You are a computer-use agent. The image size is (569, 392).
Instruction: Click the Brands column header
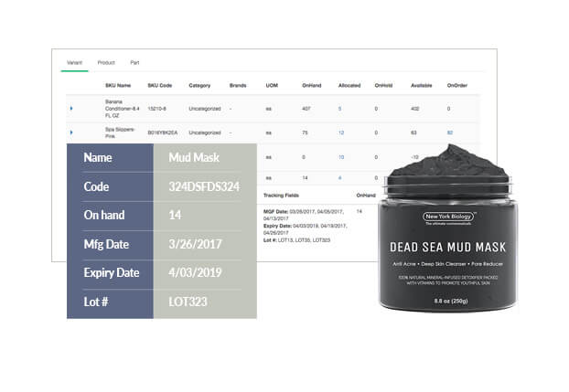point(238,86)
